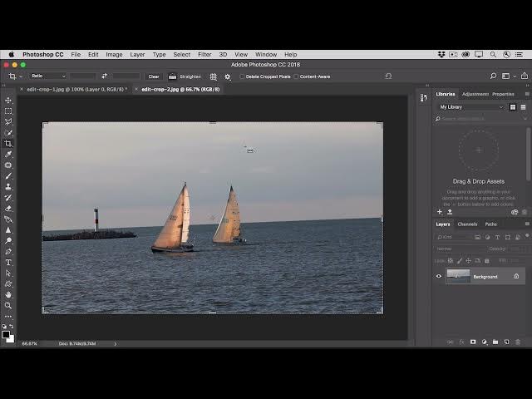The image size is (532, 399).
Task: Click the Clear button
Action: tap(154, 76)
